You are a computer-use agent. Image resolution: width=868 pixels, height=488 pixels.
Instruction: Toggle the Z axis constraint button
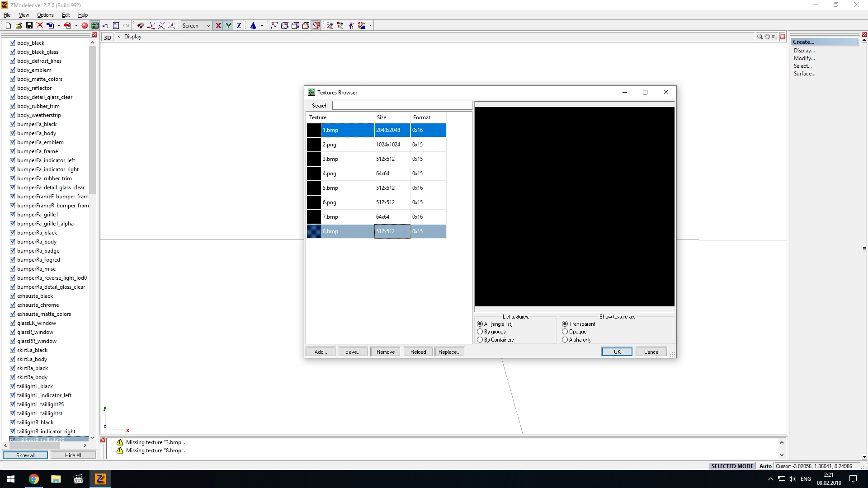(239, 26)
